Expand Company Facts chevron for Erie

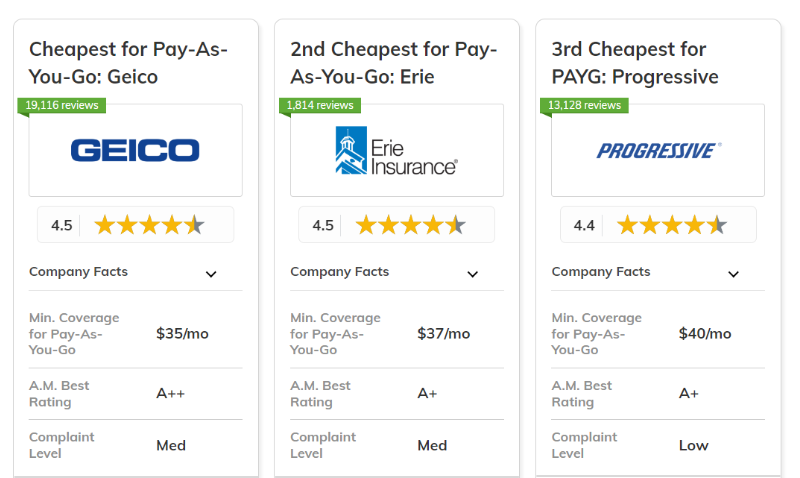(472, 274)
